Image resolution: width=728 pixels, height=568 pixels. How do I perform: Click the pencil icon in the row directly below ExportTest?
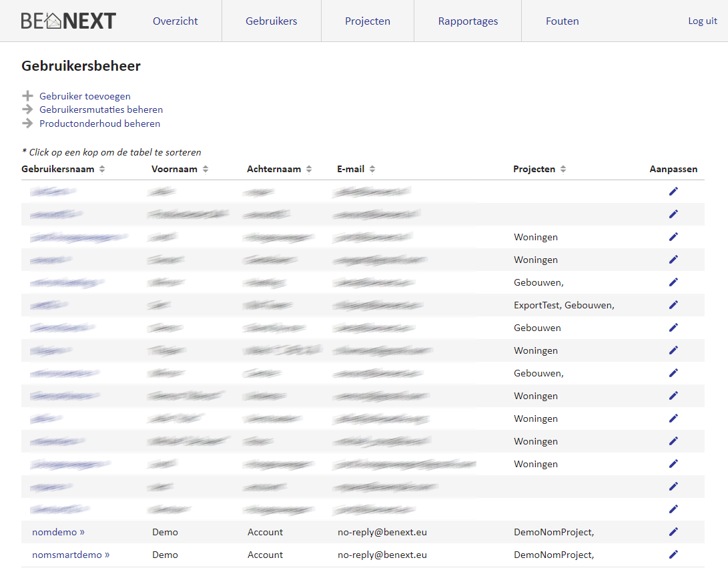point(673,328)
